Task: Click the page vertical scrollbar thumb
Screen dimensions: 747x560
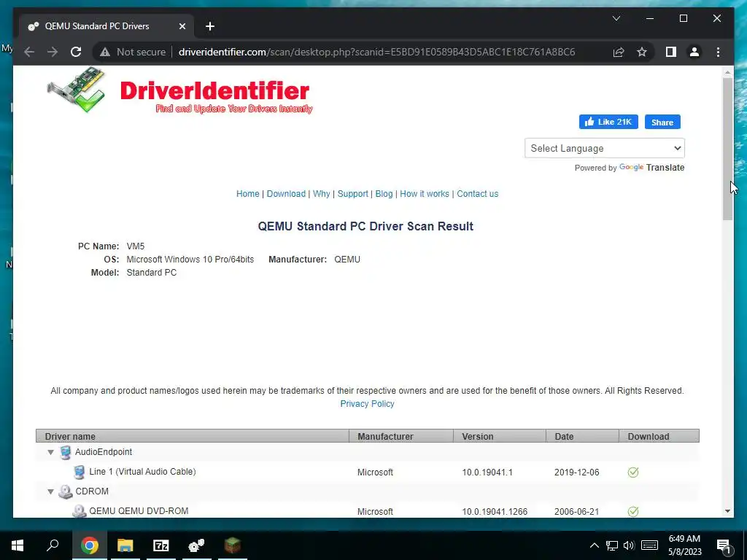Action: point(727,149)
